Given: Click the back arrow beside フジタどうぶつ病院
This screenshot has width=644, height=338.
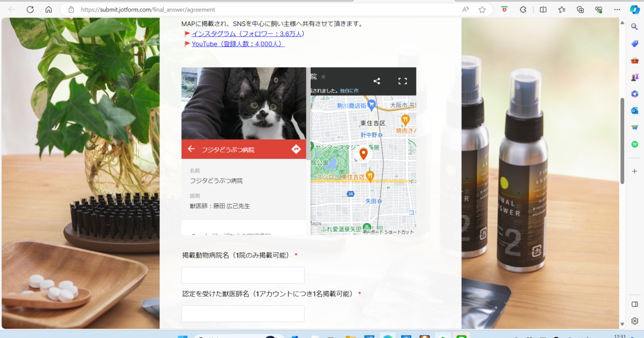Looking at the screenshot, I should coord(191,149).
